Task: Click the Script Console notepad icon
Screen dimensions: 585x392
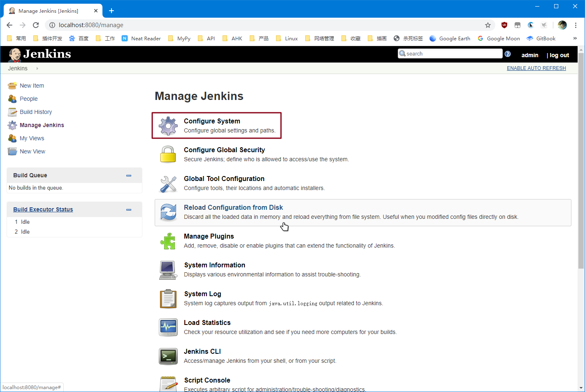Action: [168, 384]
